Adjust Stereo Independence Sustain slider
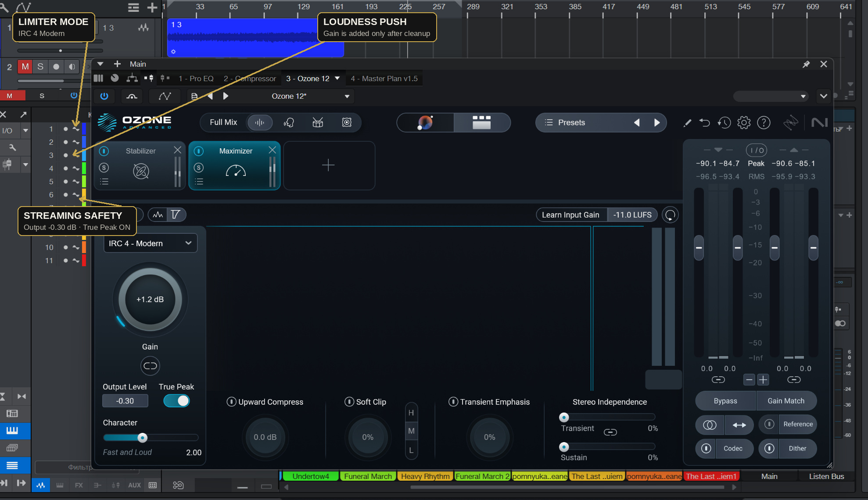The width and height of the screenshot is (868, 500). pyautogui.click(x=564, y=447)
